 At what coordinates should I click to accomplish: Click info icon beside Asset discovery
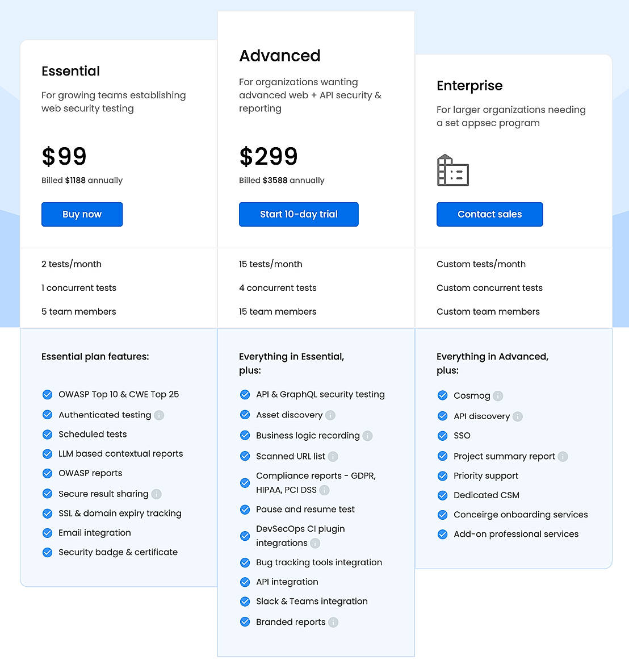coord(330,415)
